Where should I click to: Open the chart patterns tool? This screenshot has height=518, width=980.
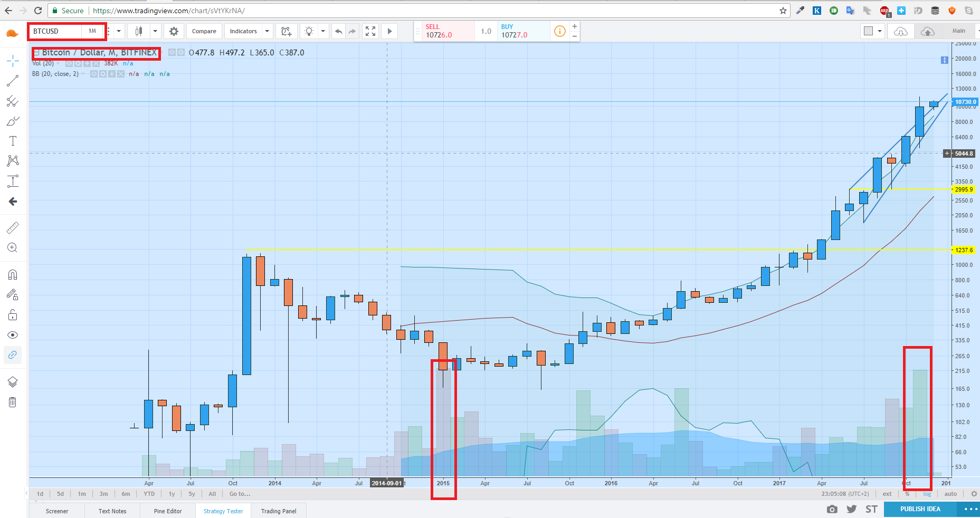[13, 161]
